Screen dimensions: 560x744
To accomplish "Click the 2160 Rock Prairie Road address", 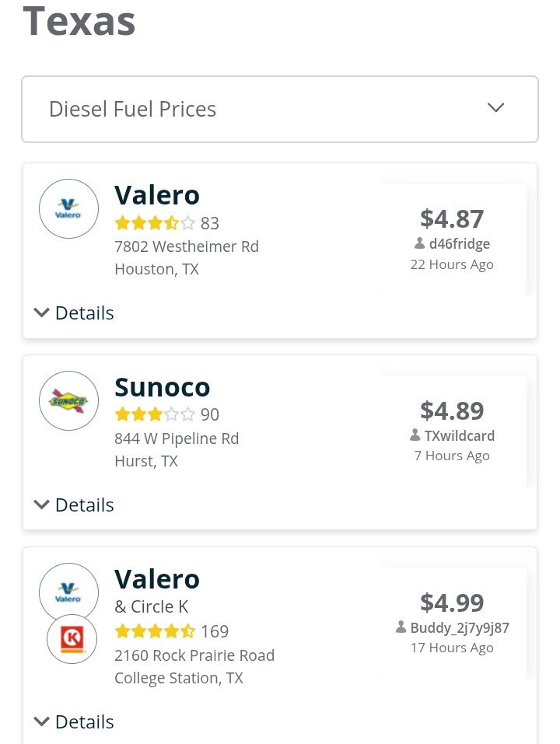I will pyautogui.click(x=194, y=655).
